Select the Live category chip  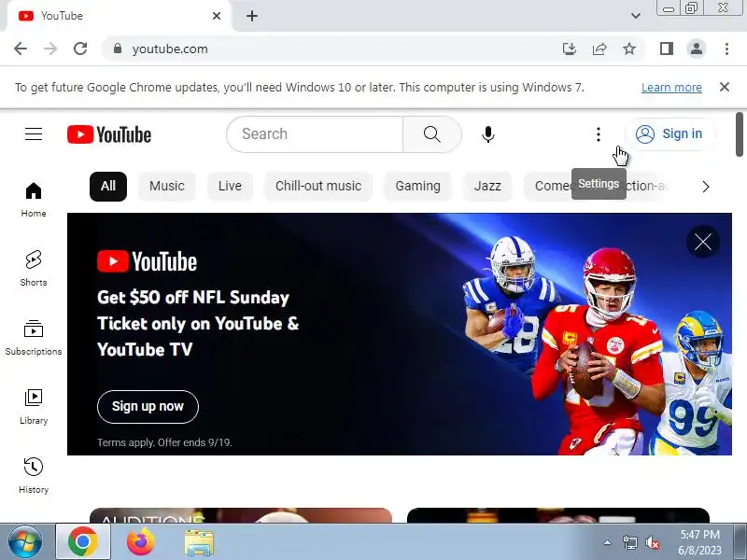click(230, 186)
